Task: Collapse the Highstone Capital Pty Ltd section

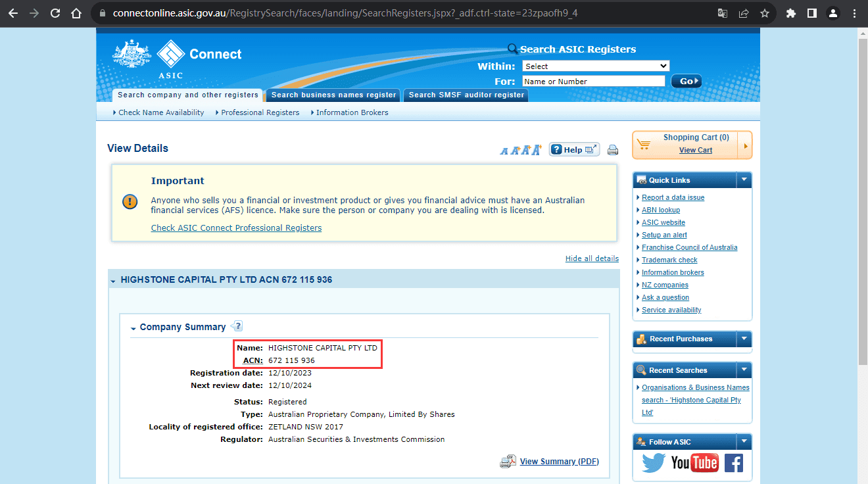Action: coord(113,281)
